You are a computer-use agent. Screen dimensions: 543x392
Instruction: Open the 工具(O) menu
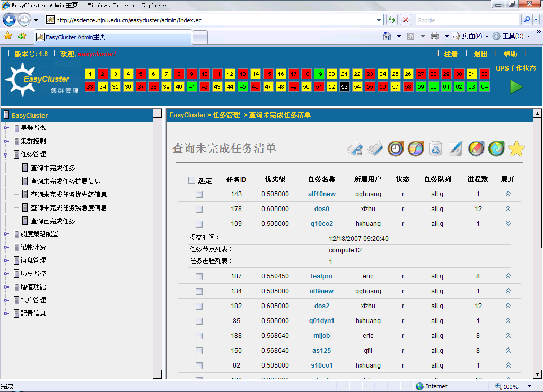[x=511, y=36]
